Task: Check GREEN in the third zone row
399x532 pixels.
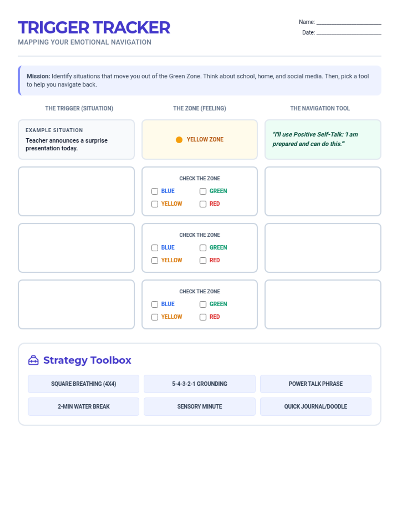Action: pos(203,304)
